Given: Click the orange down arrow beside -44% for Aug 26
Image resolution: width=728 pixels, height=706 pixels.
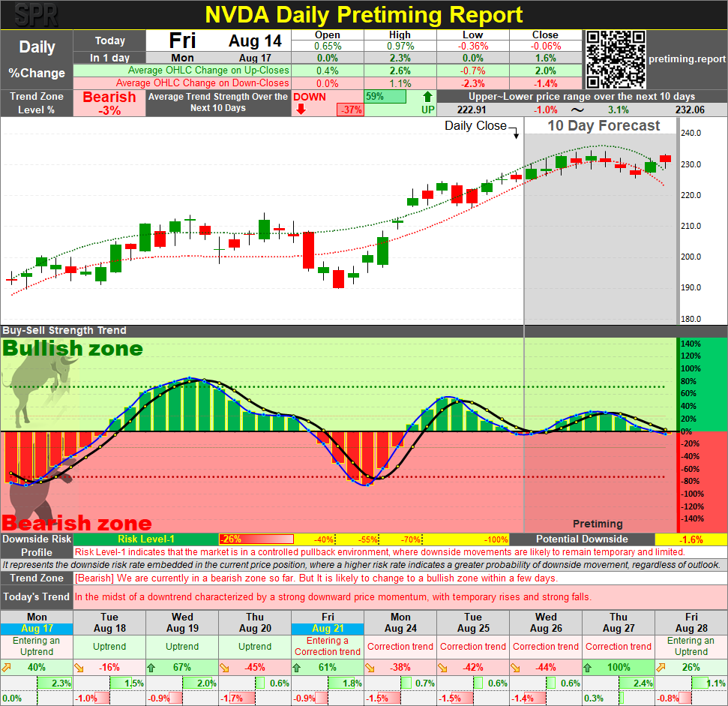Looking at the screenshot, I should click(515, 668).
